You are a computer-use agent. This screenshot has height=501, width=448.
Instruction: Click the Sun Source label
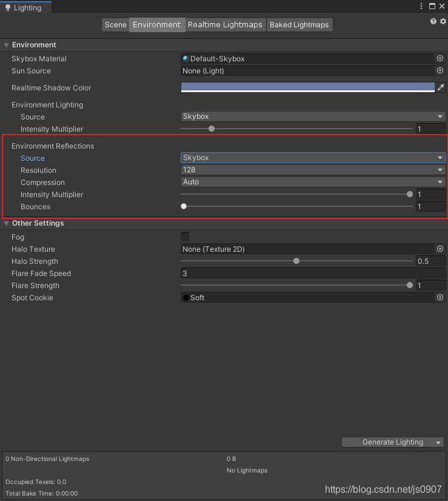tap(31, 71)
